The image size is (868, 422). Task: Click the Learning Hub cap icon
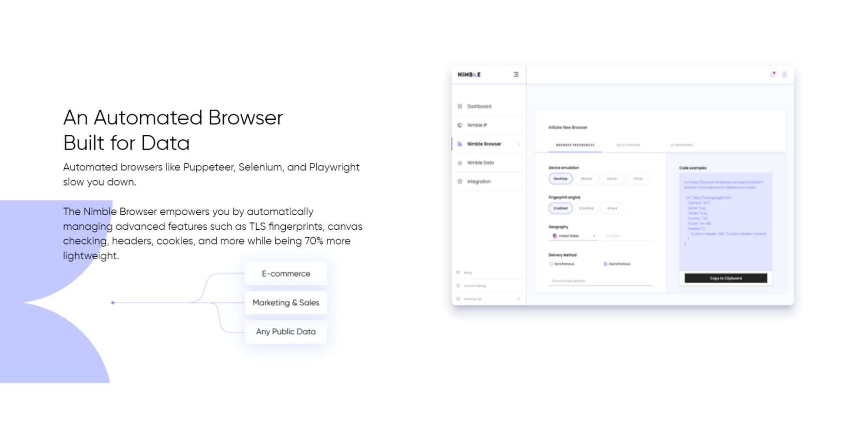pyautogui.click(x=458, y=299)
